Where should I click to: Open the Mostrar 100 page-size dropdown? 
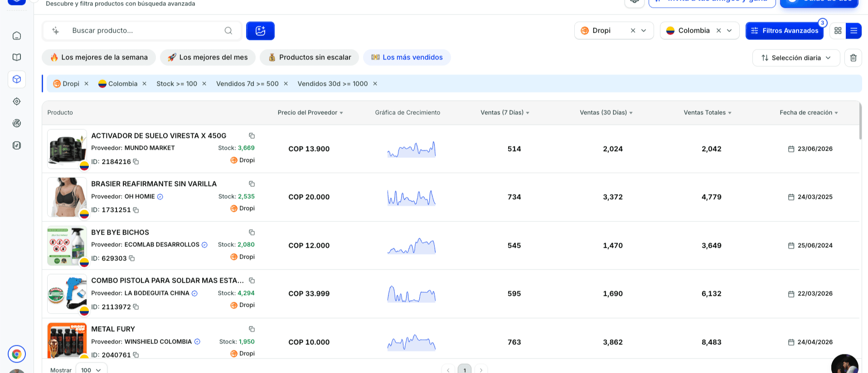(91, 370)
